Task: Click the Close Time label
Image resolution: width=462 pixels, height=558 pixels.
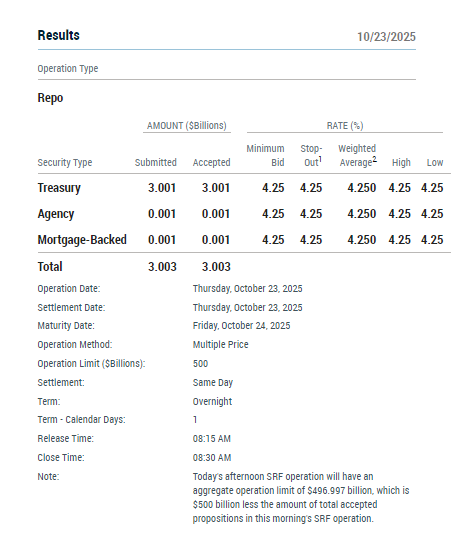Action: coord(61,457)
